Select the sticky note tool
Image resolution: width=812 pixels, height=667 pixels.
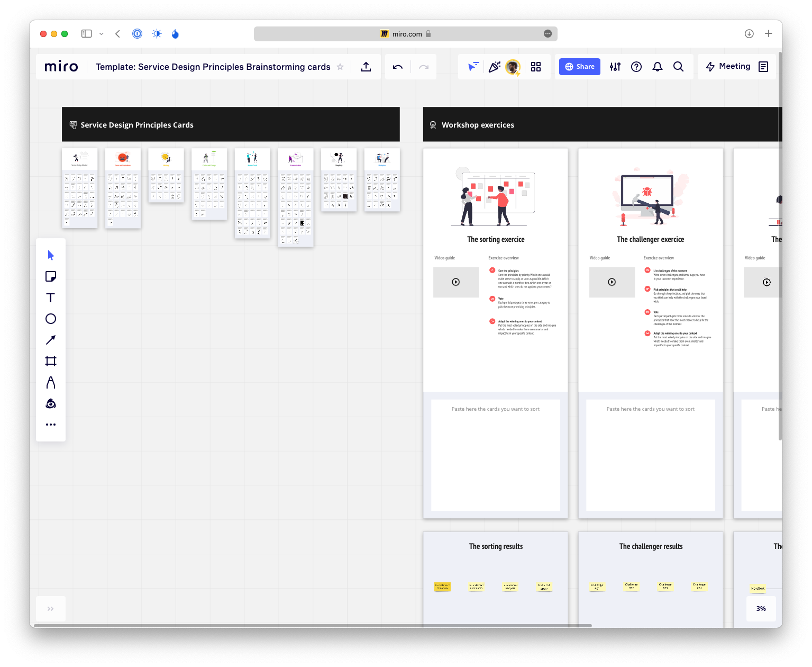(x=51, y=276)
